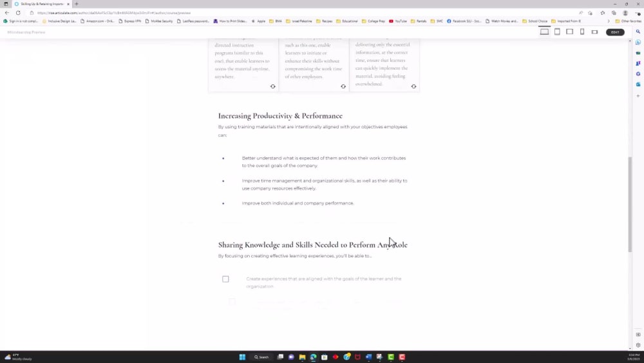The width and height of the screenshot is (644, 363).
Task: Open the 'Other favorites' folder
Action: point(629,21)
